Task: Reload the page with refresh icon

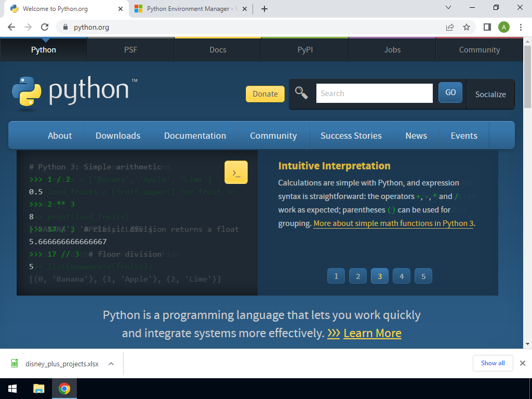Action: point(45,27)
